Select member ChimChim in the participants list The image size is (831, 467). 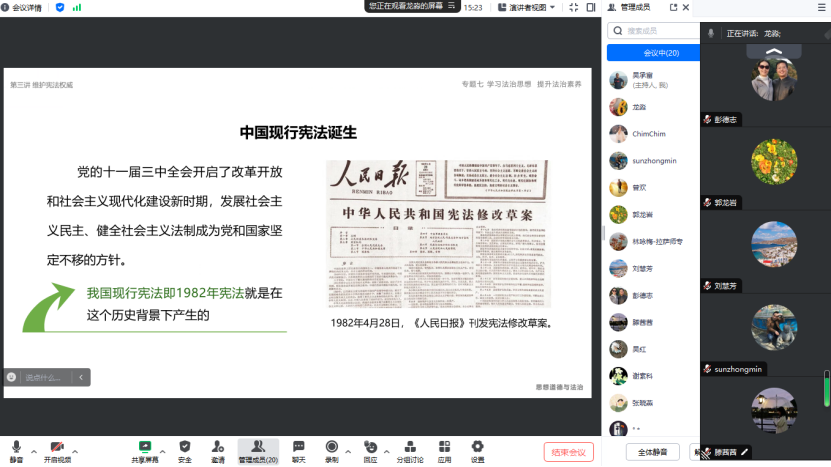[649, 134]
